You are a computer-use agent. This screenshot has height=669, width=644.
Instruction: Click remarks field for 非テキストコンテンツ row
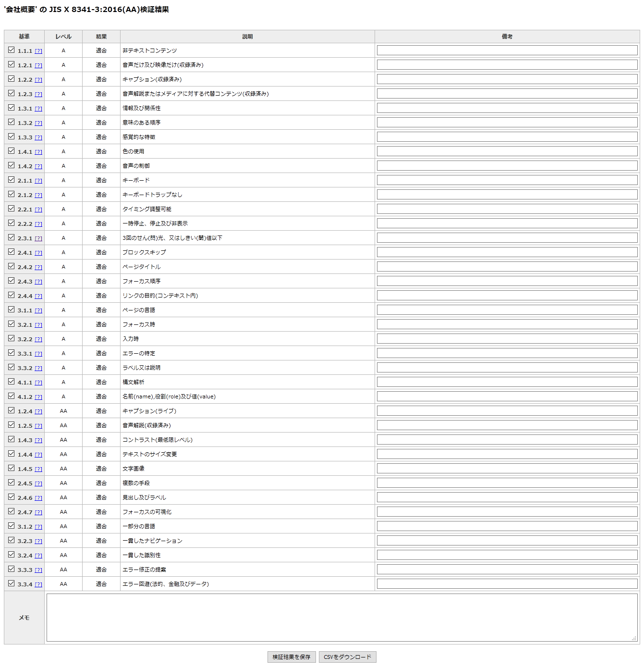coord(507,50)
